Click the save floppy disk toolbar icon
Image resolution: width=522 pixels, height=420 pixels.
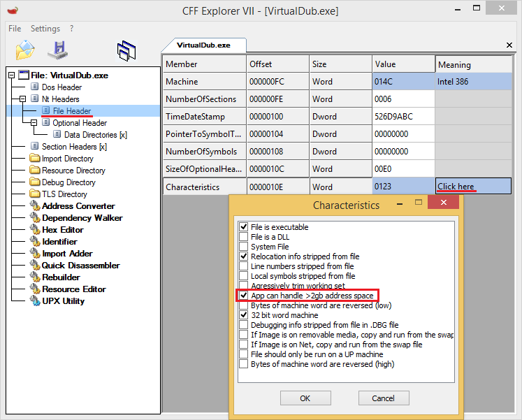click(57, 50)
